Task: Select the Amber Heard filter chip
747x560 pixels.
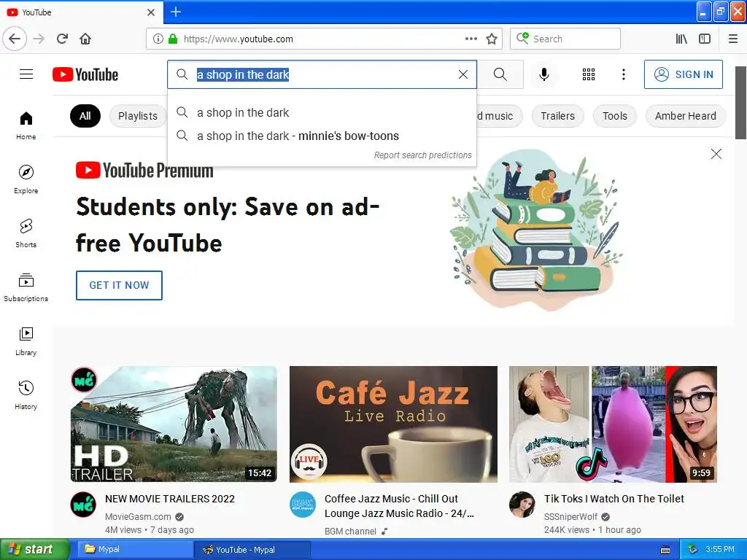Action: 686,116
